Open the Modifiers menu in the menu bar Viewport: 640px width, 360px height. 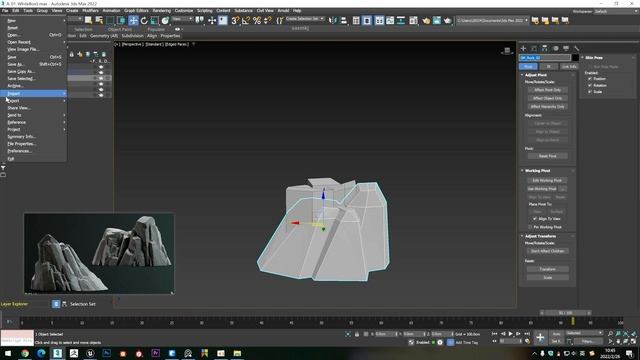point(90,11)
